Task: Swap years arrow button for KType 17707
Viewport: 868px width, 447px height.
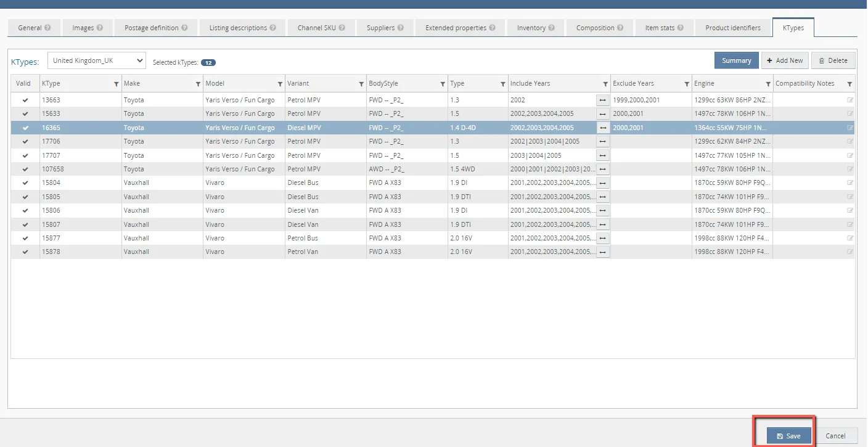Action: pyautogui.click(x=603, y=155)
